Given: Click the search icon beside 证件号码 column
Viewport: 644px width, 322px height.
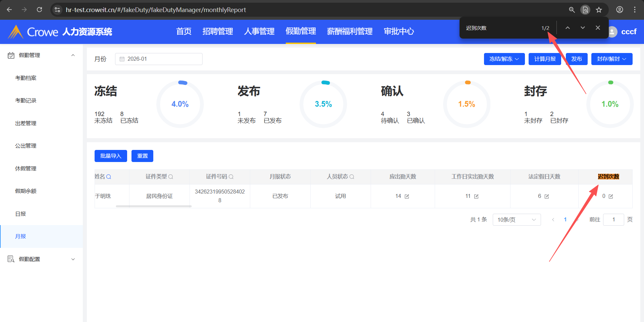Looking at the screenshot, I should click(x=231, y=177).
